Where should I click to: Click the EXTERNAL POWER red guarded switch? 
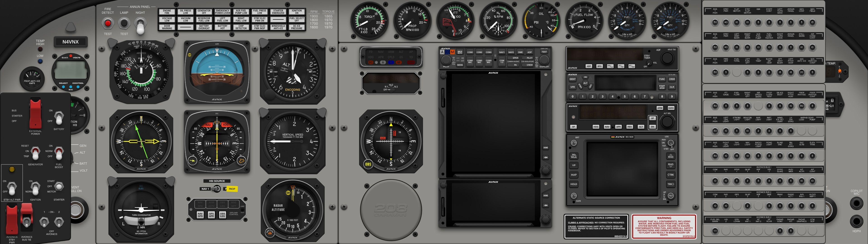pyautogui.click(x=35, y=113)
